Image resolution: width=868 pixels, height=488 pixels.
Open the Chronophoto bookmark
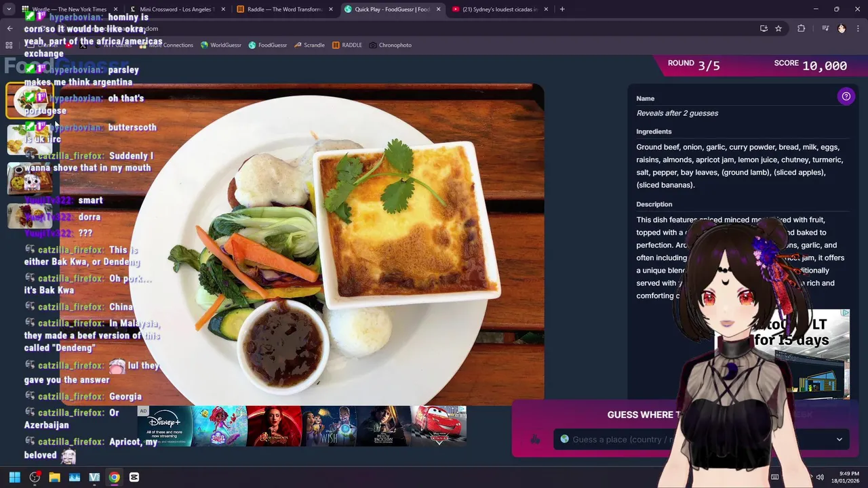pos(391,45)
